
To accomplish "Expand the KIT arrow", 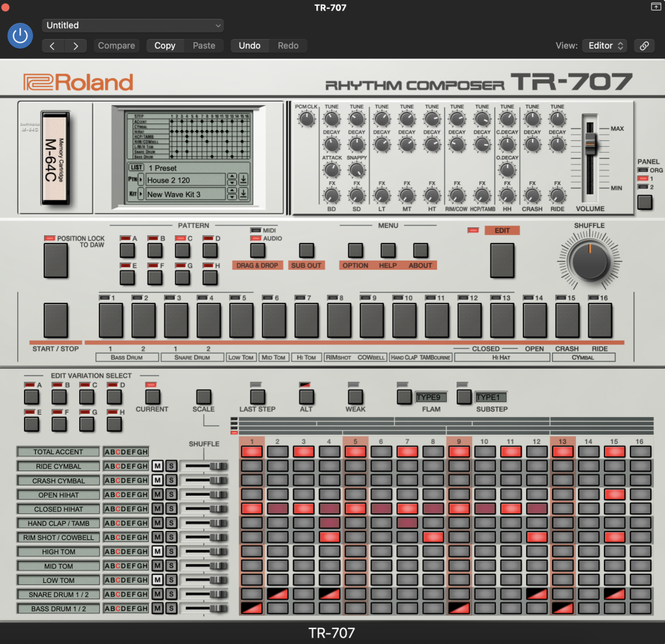I will tap(141, 194).
